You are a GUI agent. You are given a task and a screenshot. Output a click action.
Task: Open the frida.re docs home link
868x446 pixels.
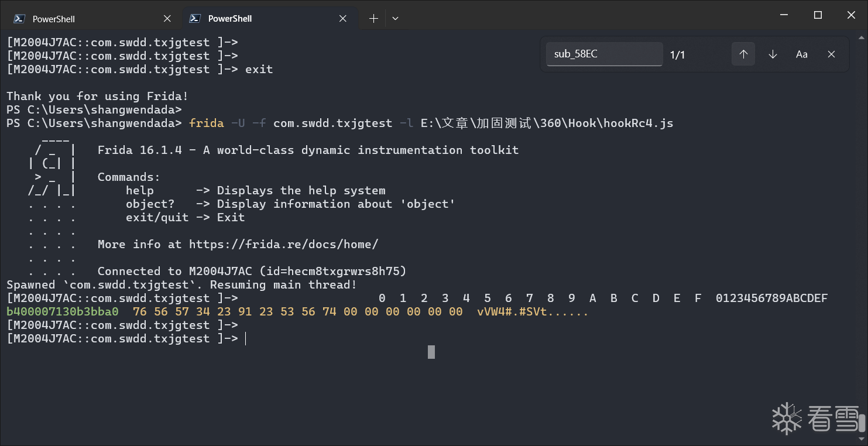coord(283,244)
